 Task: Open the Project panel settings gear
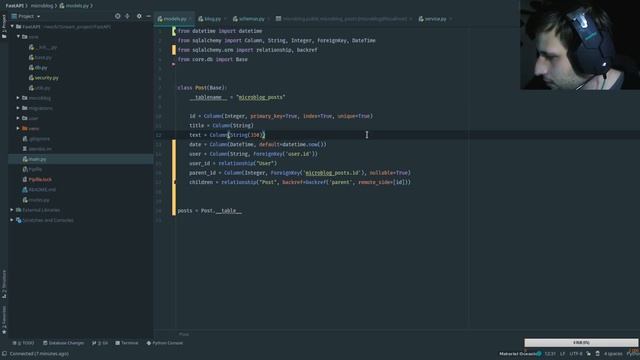[x=139, y=16]
